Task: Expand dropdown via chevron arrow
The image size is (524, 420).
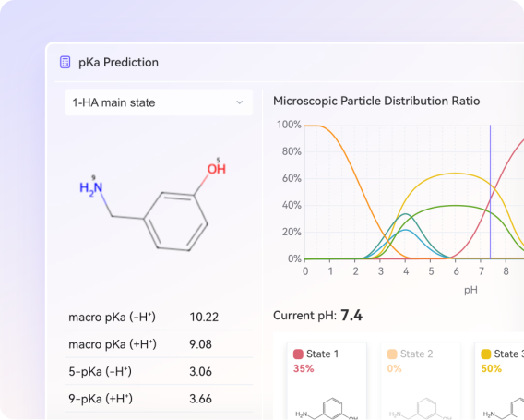Action: tap(239, 102)
